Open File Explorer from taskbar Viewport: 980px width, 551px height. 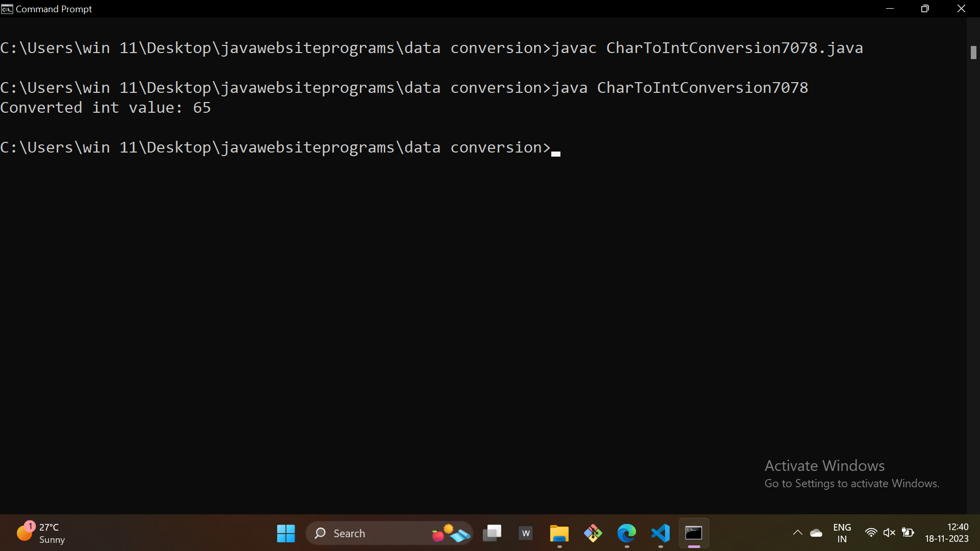point(559,533)
